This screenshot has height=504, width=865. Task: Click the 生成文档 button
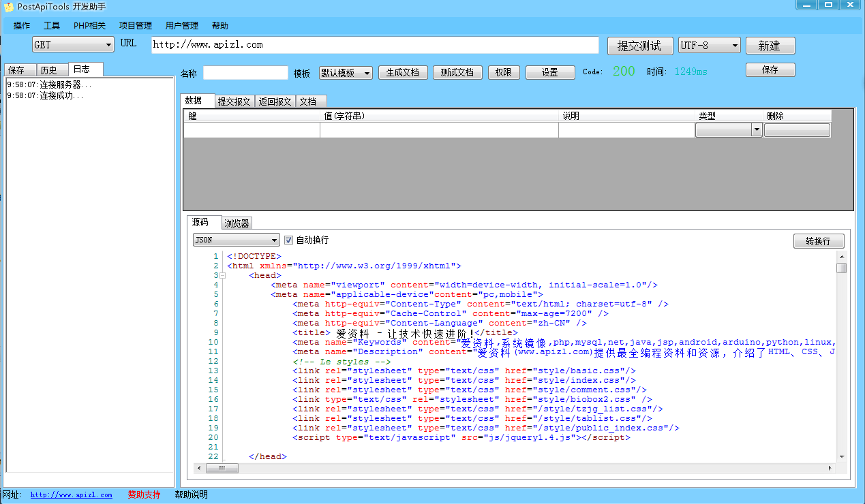pos(403,72)
